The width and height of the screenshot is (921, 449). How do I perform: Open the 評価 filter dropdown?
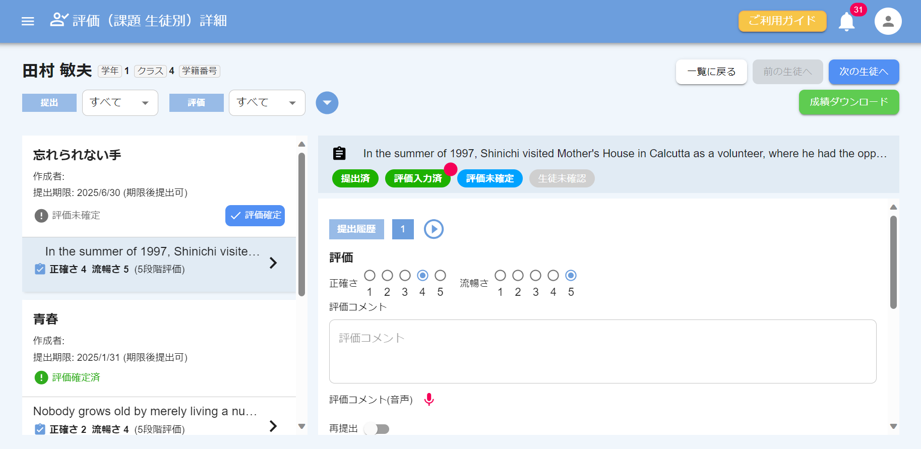[x=267, y=102]
